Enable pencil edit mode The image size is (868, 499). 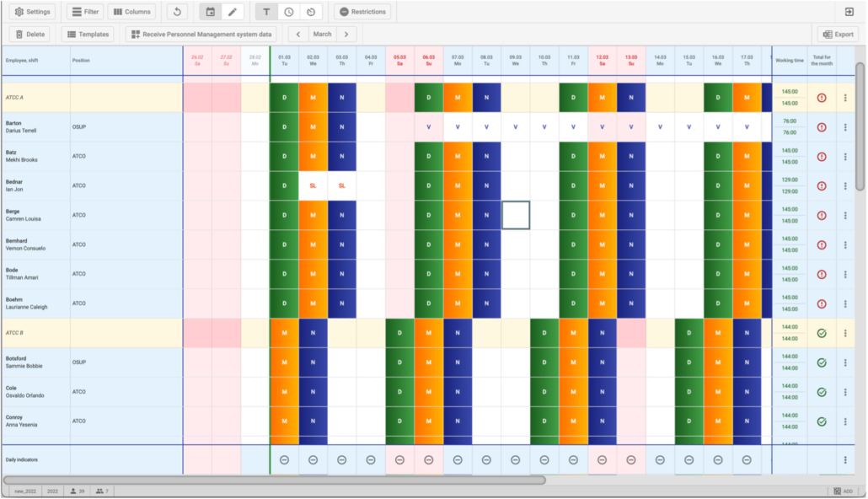pyautogui.click(x=233, y=12)
